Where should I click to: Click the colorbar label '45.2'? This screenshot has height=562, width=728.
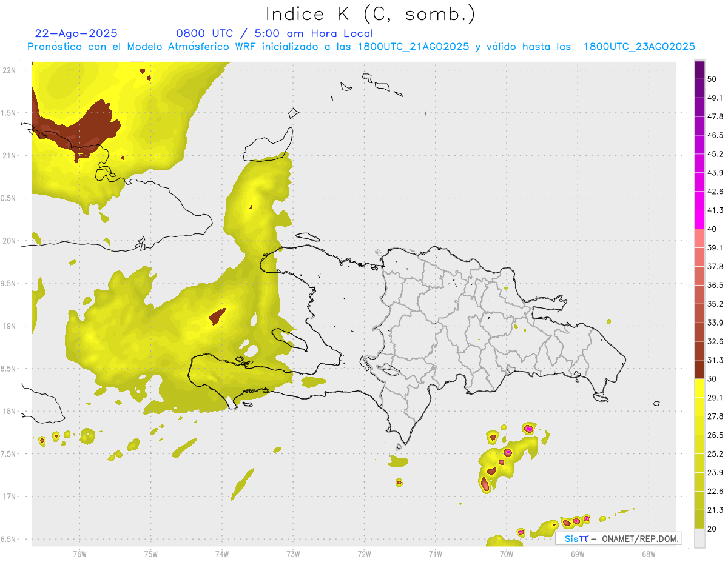(x=715, y=154)
